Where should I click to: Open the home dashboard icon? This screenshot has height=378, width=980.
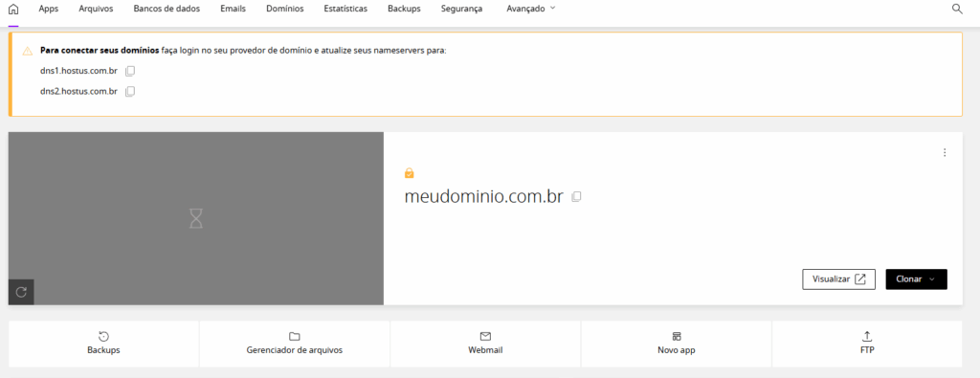(13, 10)
